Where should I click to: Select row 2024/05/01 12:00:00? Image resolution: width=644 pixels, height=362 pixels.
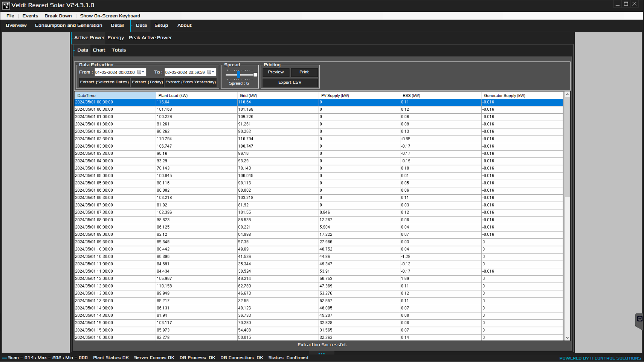(x=319, y=279)
